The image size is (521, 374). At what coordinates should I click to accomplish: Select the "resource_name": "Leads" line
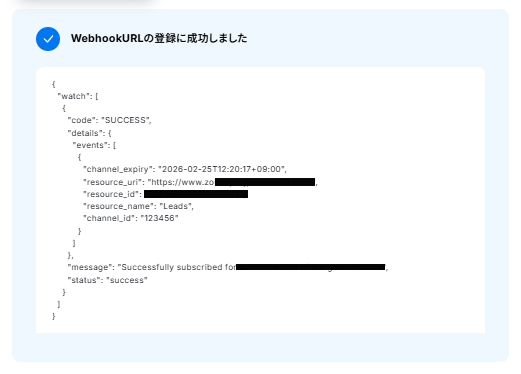[x=138, y=206]
